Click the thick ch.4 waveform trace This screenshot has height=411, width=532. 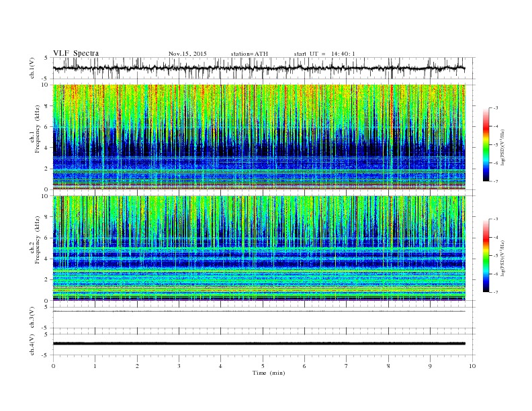(259, 344)
